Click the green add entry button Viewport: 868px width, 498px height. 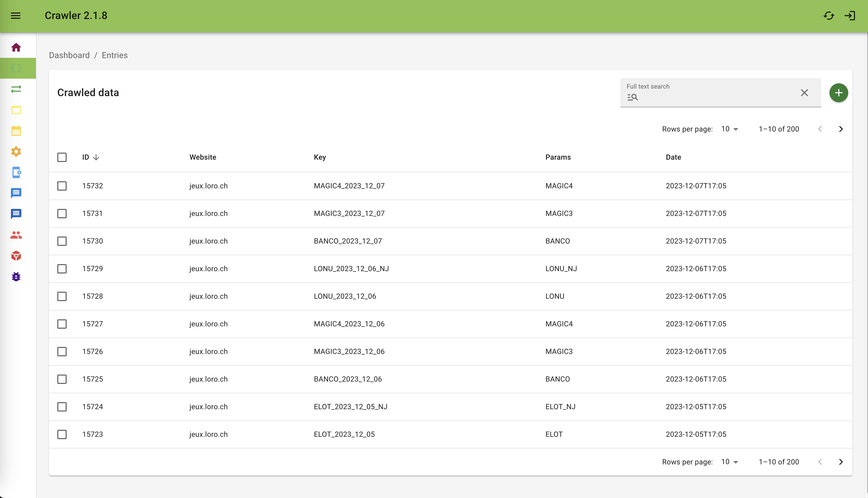[x=838, y=93]
